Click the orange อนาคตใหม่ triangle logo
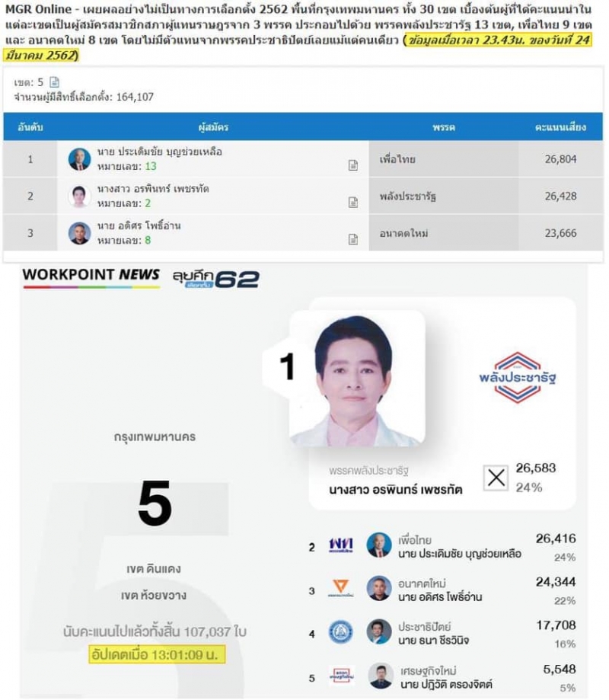Viewport: 609px width, 700px height. tap(341, 588)
